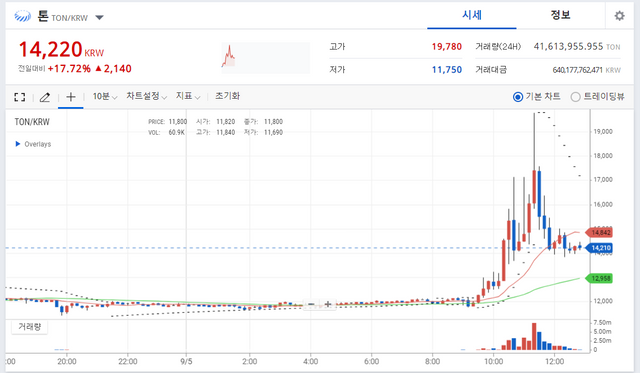Click the low price 11,750 value
640x373 pixels.
pyautogui.click(x=447, y=70)
